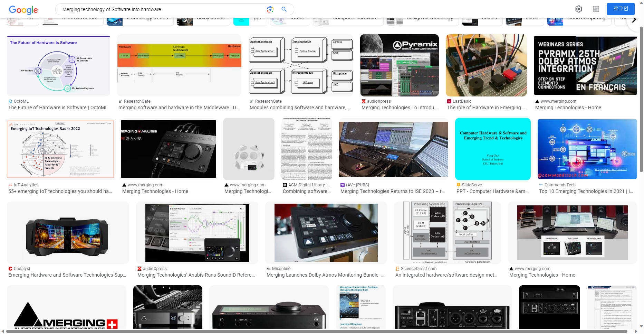Screen dimensions: 644x334
Task: Open the VR headset Cadalyst thumbnail
Action: click(68, 233)
